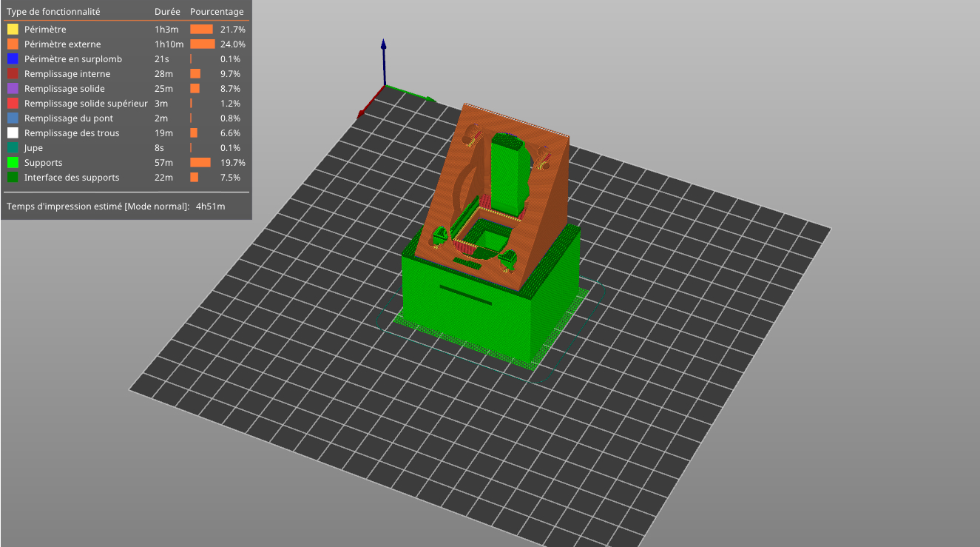Click the 22m duration value
Image resolution: width=980 pixels, height=547 pixels.
(163, 178)
